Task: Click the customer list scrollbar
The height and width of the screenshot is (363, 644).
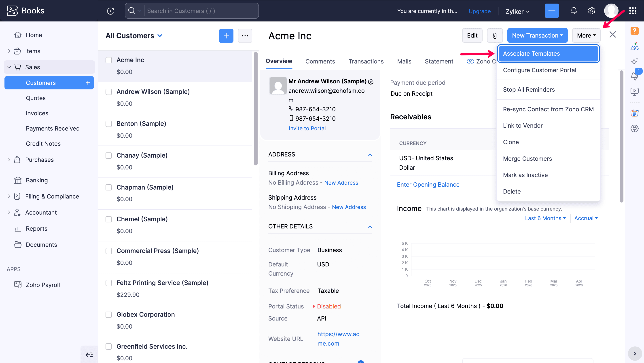Action: 256,108
